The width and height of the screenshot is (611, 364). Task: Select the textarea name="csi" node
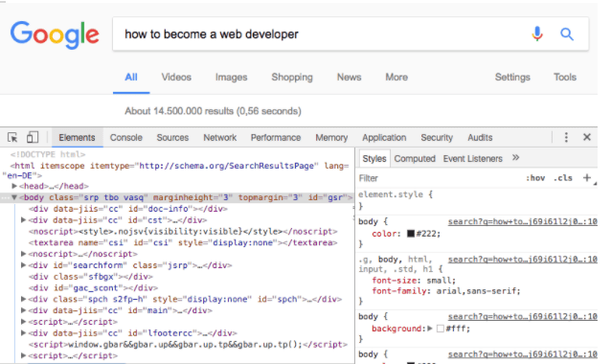tap(183, 242)
